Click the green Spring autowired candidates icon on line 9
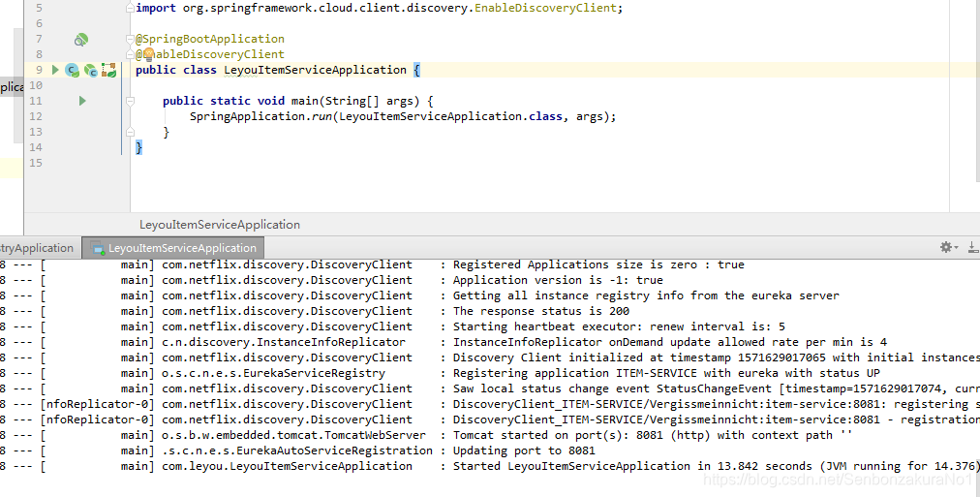This screenshot has width=980, height=497. [x=91, y=70]
